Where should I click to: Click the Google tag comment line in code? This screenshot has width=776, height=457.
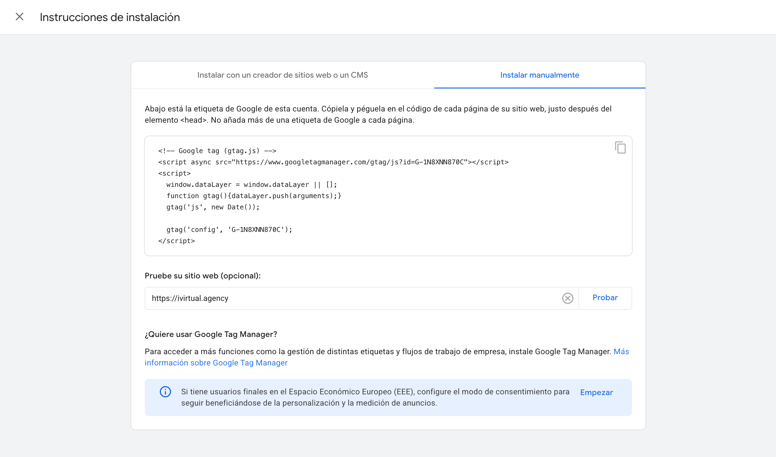217,151
